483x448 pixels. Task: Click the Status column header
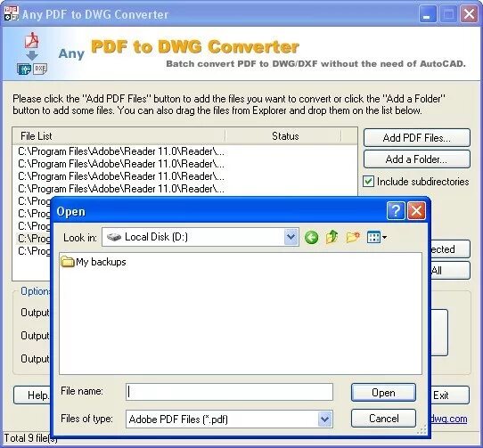(x=284, y=136)
